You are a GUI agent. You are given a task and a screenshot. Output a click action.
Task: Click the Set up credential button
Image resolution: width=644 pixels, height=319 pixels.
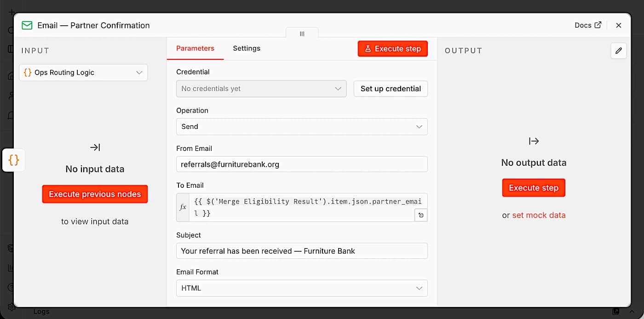[391, 89]
